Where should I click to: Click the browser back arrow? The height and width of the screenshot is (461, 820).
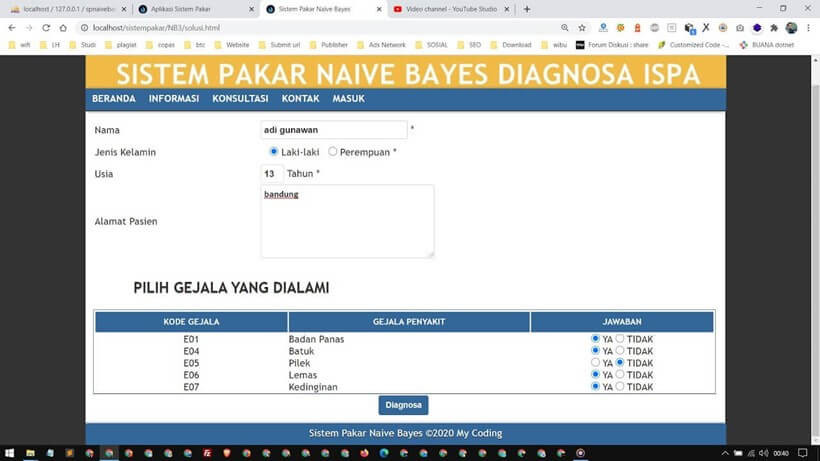click(11, 28)
